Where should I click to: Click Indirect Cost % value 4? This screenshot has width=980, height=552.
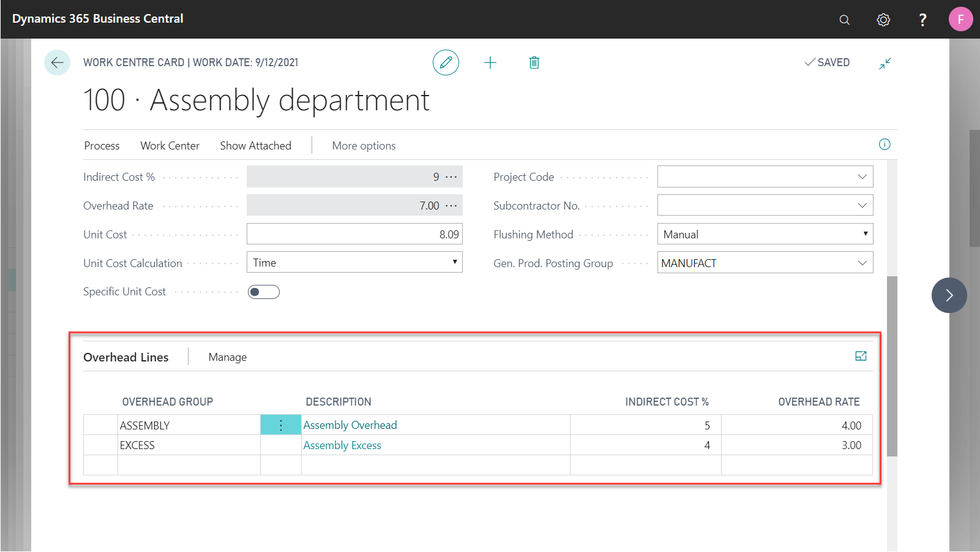(x=646, y=445)
